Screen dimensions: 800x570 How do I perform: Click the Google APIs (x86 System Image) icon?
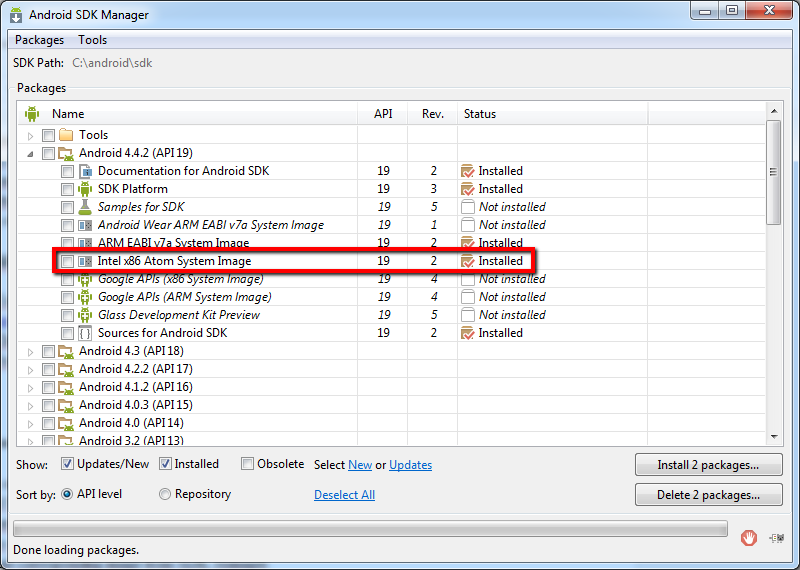[85, 279]
